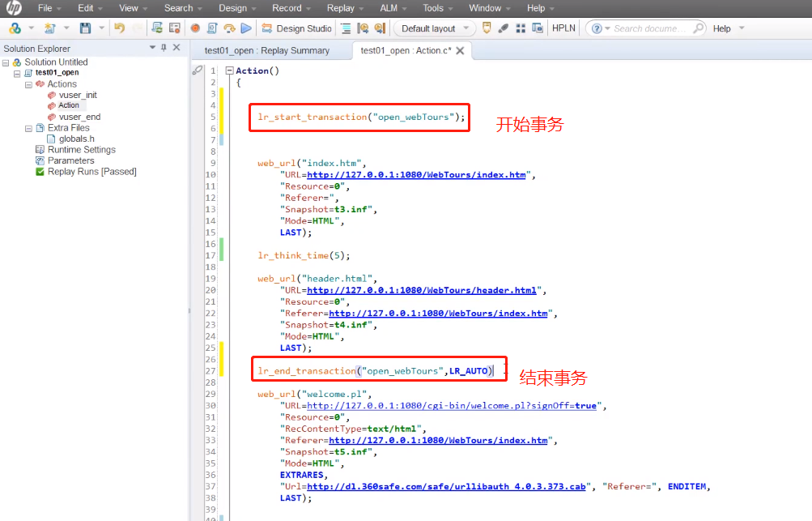
Task: Select vuser_init in Solution Explorer
Action: click(x=78, y=95)
